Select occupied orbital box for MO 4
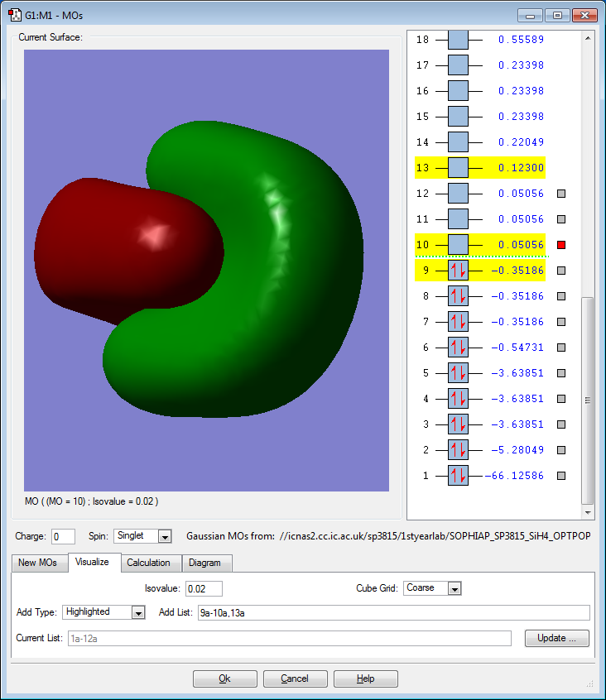This screenshot has height=700, width=606. 458,399
